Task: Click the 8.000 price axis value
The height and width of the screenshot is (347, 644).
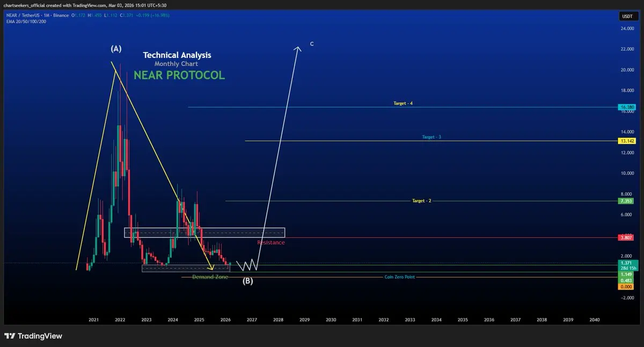Action: [627, 194]
